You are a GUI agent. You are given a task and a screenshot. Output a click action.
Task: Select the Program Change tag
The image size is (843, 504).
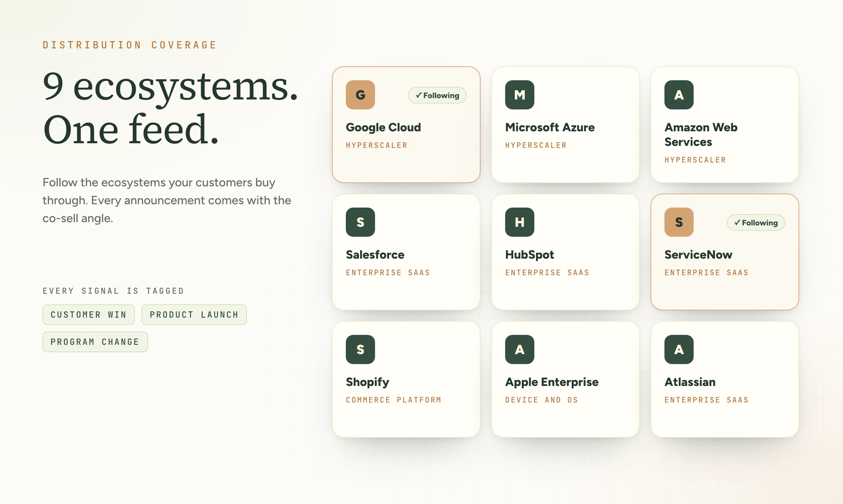pyautogui.click(x=95, y=342)
